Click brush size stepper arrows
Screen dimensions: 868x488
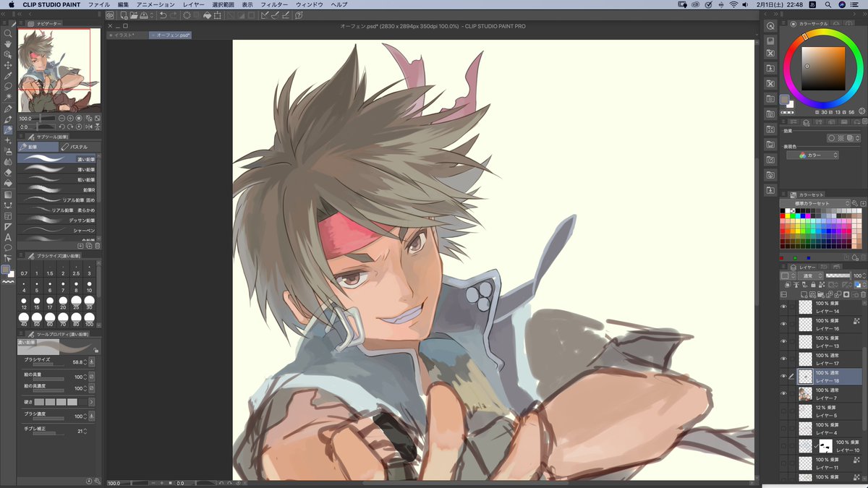[85, 361]
